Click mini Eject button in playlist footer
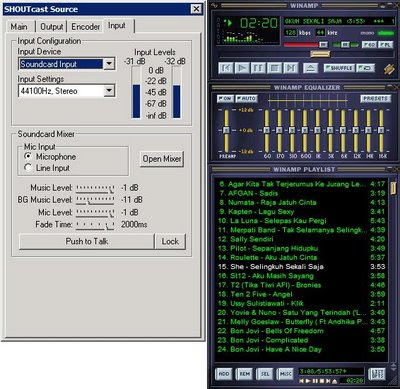 (335, 381)
